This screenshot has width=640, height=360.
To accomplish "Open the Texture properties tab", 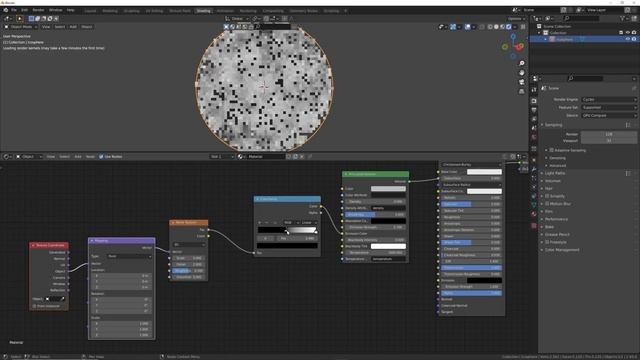I will tap(534, 225).
